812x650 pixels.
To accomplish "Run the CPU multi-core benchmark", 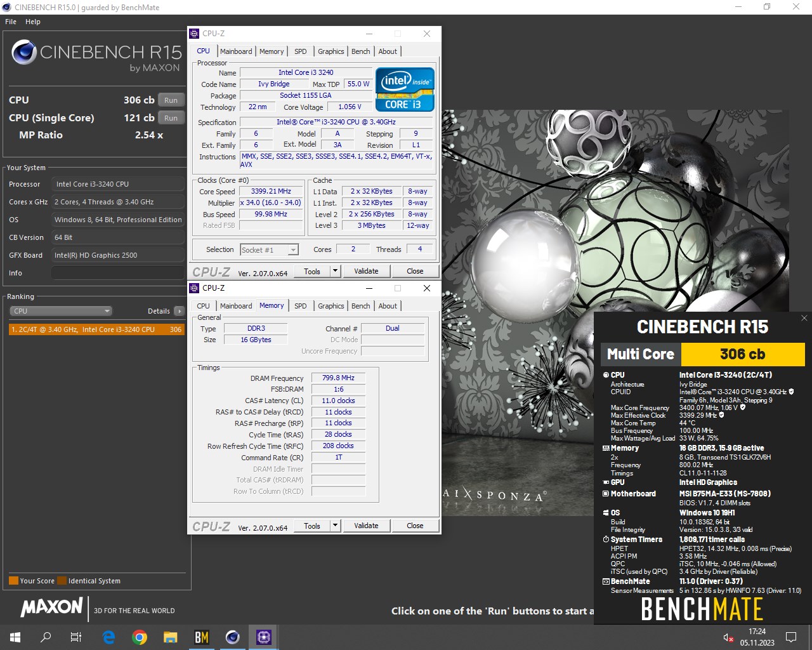I will point(171,100).
